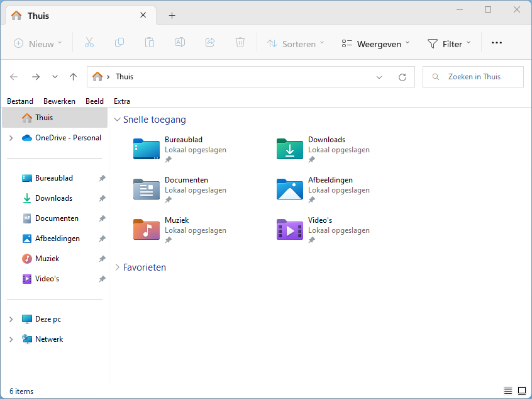Expand the Favorieten section
This screenshot has width=532, height=399.
(x=117, y=267)
